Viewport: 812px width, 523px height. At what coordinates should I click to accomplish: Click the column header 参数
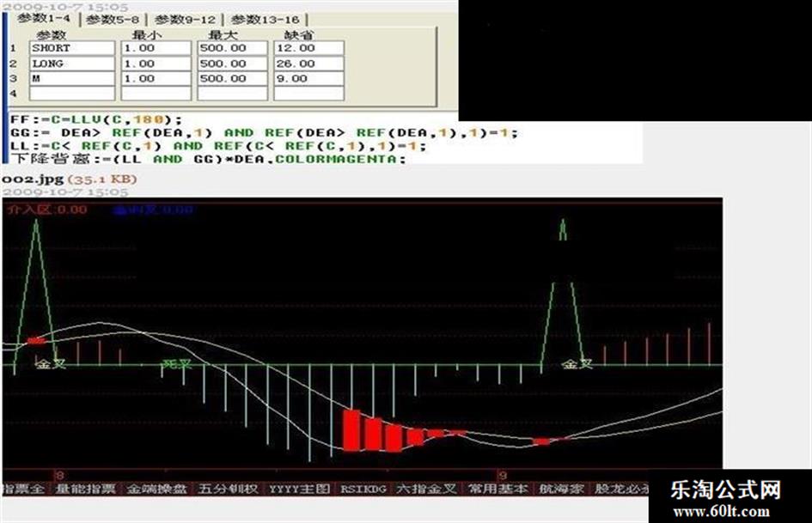pos(52,34)
